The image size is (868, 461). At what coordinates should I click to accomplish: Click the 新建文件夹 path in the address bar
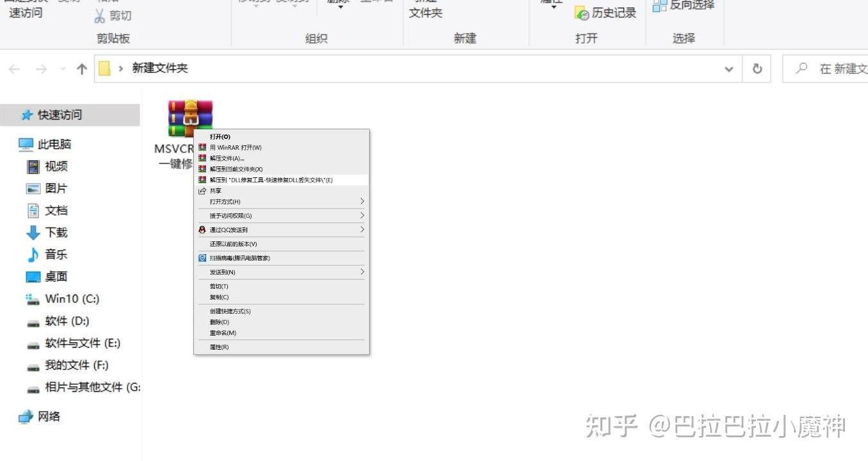tap(160, 68)
